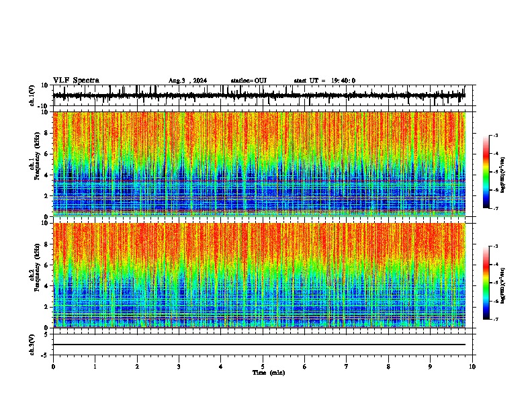Screen dimensions: 532x411
Task: Click time axis tick label "2"
Action: [137, 367]
